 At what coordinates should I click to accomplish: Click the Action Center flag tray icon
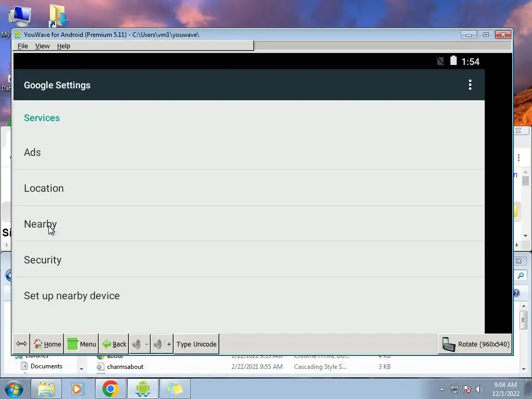pos(467,389)
